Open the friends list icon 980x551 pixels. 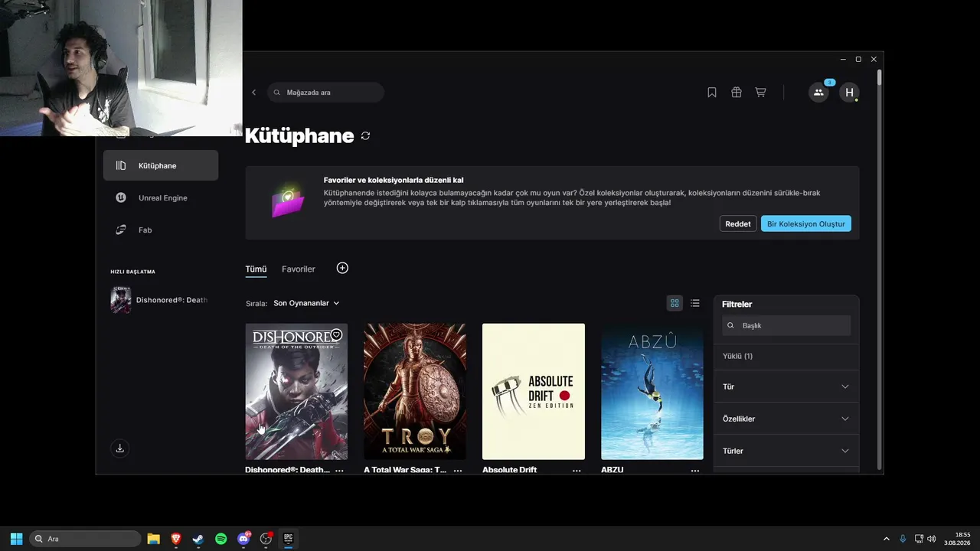(x=818, y=93)
